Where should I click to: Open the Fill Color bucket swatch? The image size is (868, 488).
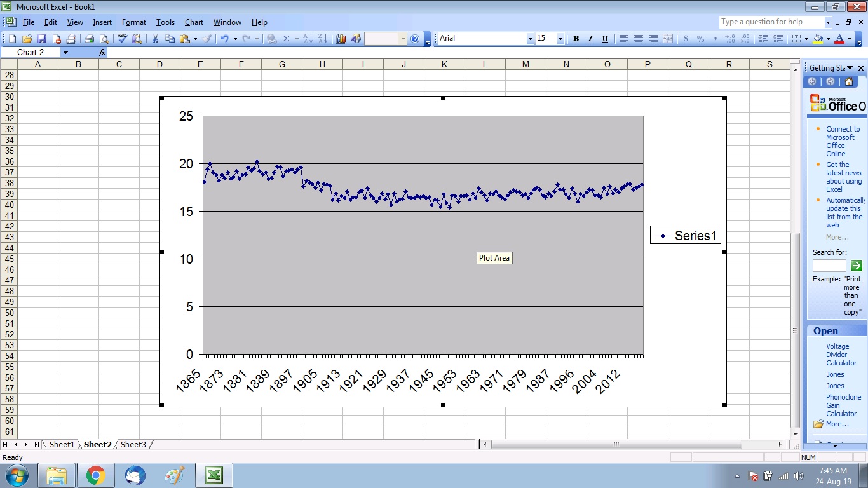coord(818,39)
